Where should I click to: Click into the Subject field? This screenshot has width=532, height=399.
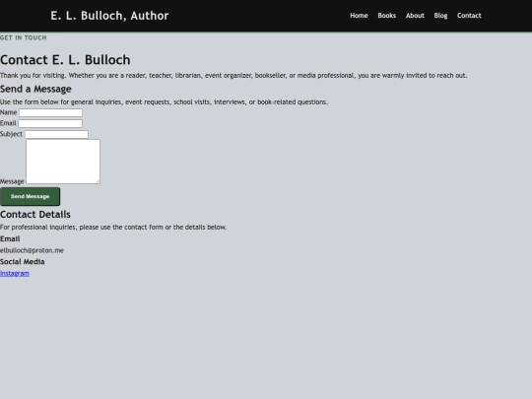coord(56,134)
